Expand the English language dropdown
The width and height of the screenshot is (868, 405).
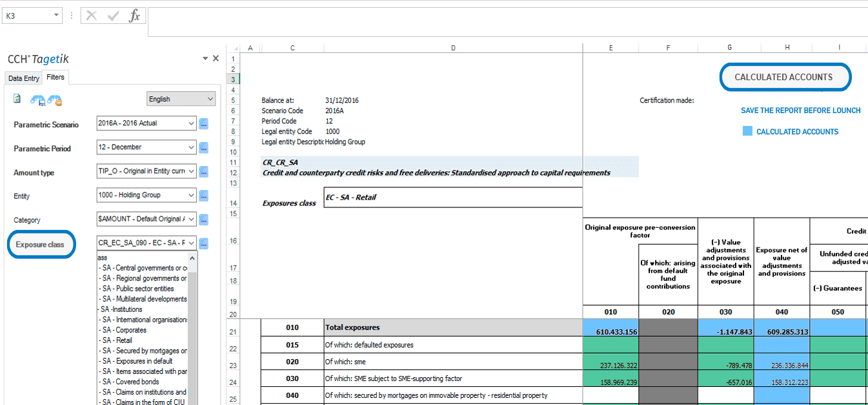click(210, 99)
